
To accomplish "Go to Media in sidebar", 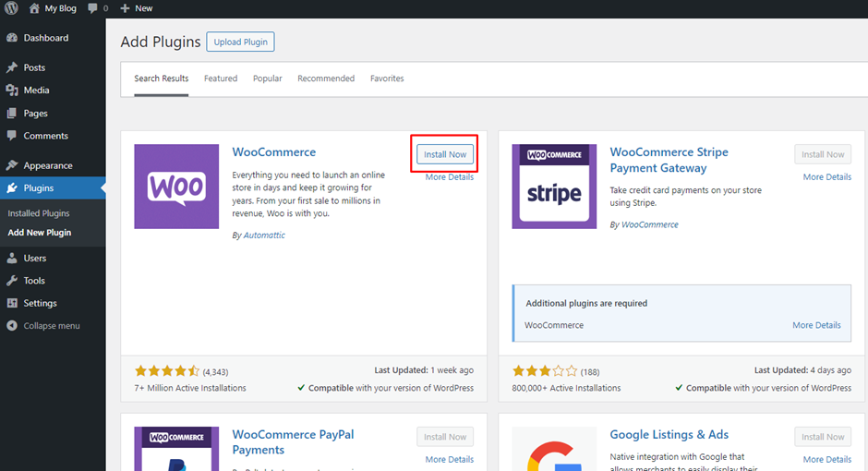I will tap(37, 91).
